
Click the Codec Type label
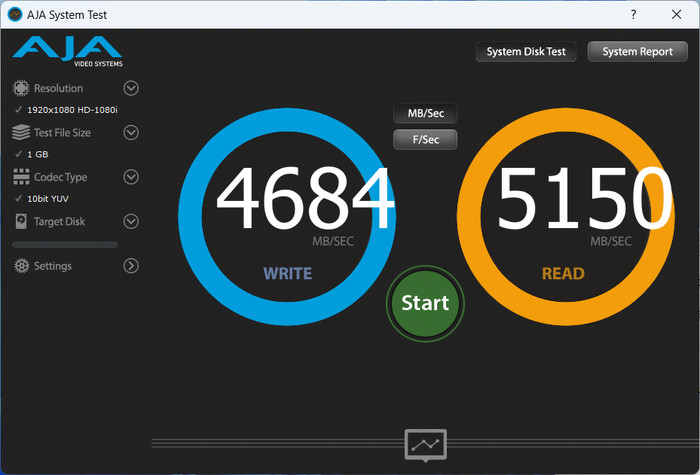60,177
